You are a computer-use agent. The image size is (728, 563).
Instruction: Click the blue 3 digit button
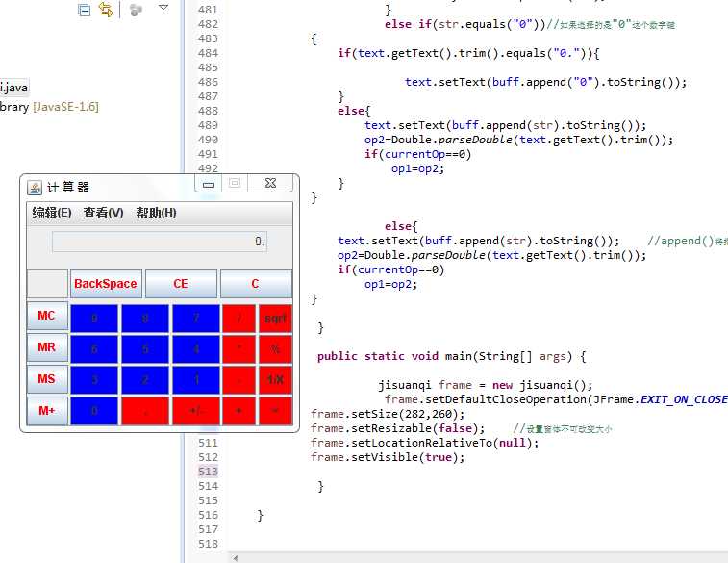point(94,380)
